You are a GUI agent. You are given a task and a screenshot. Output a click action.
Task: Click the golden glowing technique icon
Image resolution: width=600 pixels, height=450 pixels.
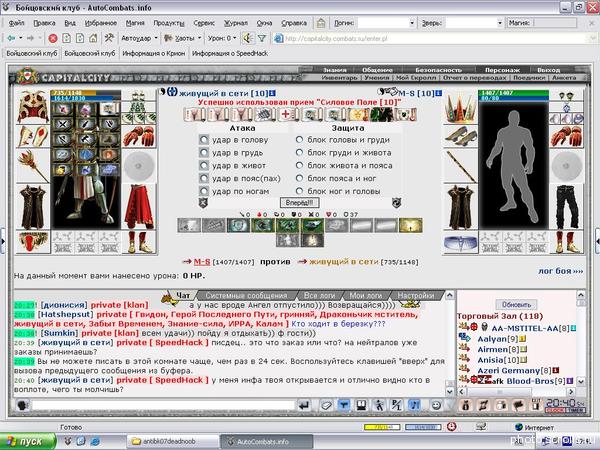tap(411, 225)
